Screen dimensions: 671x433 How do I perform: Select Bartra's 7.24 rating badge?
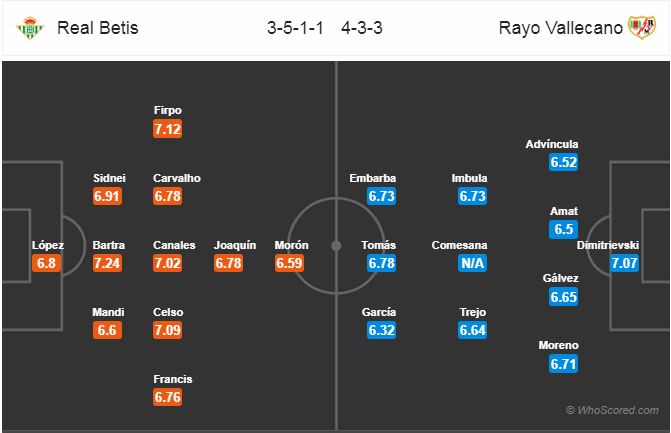pos(107,264)
